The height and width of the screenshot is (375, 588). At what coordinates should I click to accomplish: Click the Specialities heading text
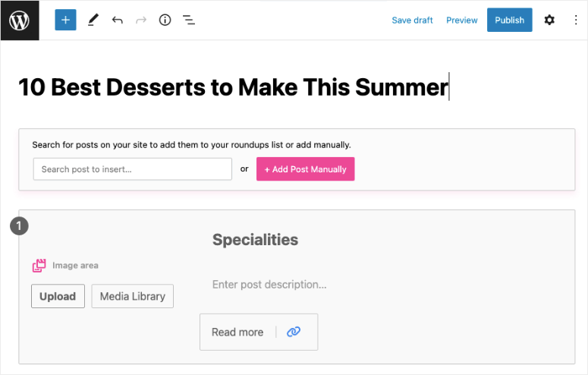255,240
